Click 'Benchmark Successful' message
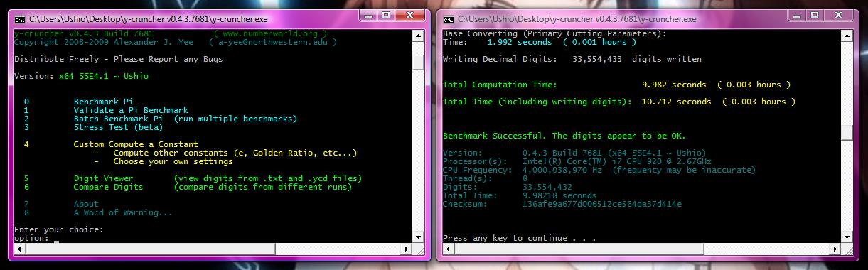Viewport: 868px width, 270px height. 564,136
